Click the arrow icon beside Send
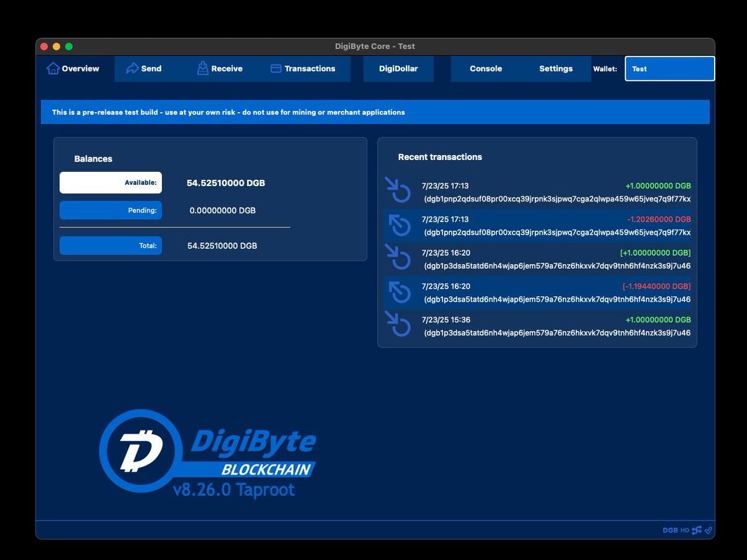This screenshot has width=747, height=560. [132, 68]
